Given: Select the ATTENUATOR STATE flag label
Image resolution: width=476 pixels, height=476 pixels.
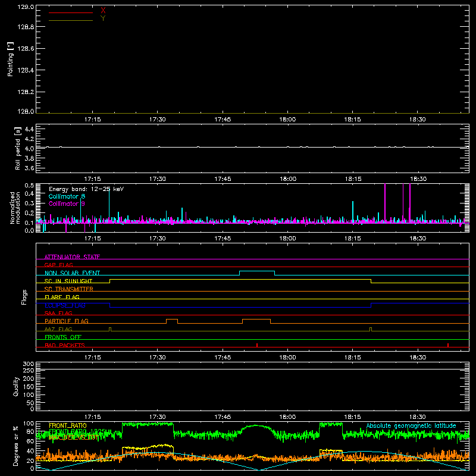Looking at the screenshot, I should [x=72, y=257].
